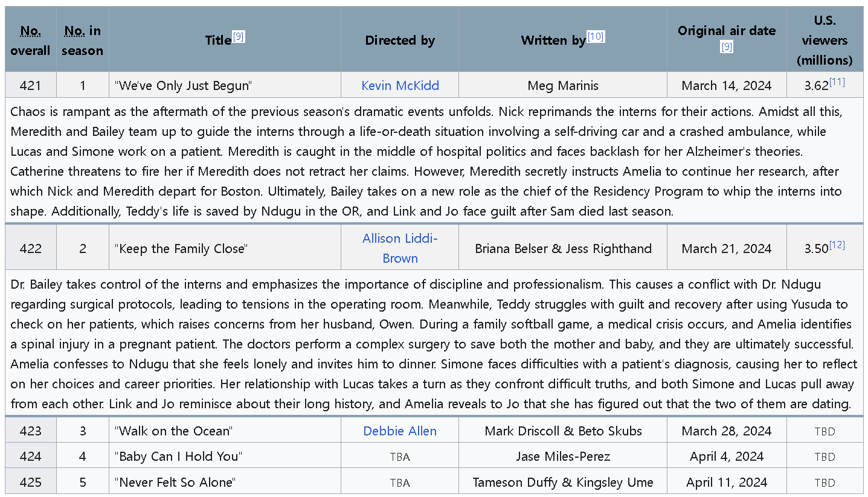Click TBA director for "Never Felt So Alone"

pos(400,483)
